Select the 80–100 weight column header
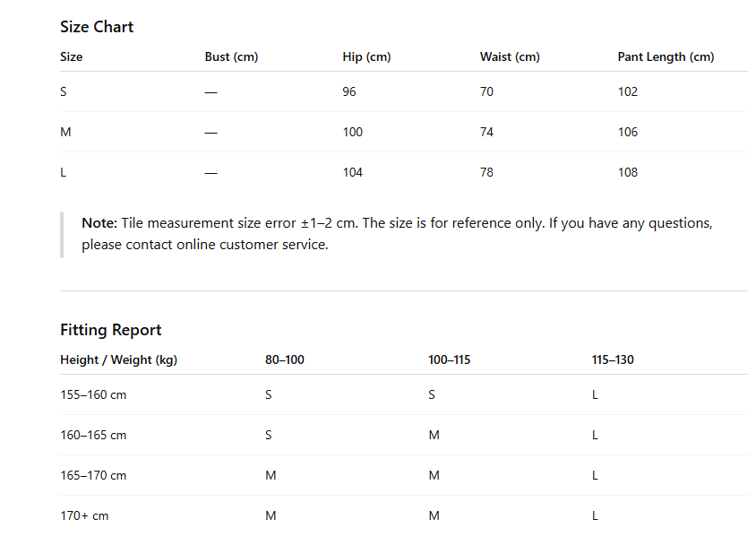The image size is (756, 554). (285, 360)
